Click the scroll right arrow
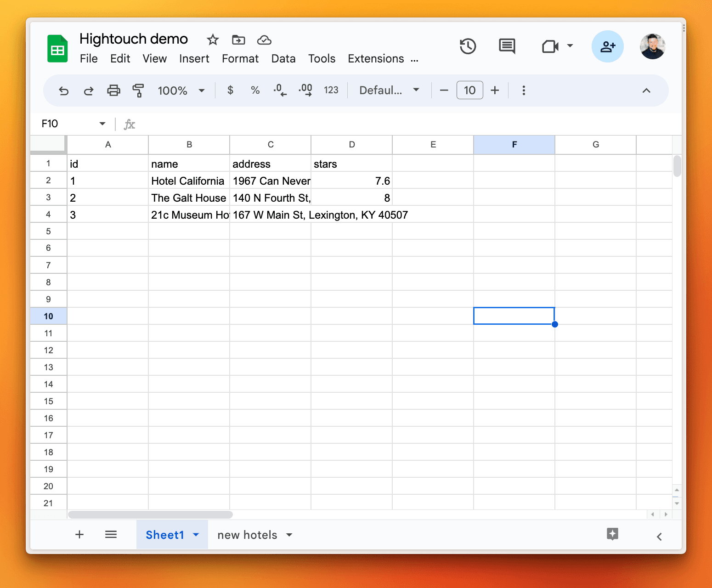 [x=666, y=514]
